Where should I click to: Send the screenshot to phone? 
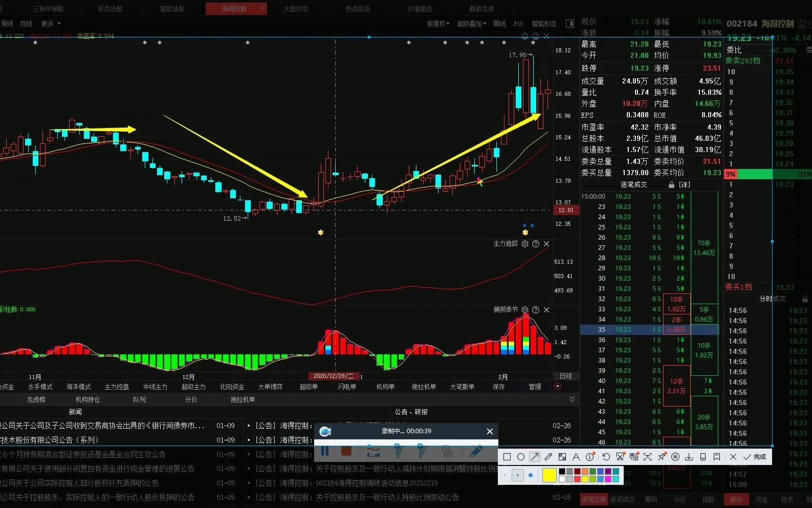tap(703, 457)
